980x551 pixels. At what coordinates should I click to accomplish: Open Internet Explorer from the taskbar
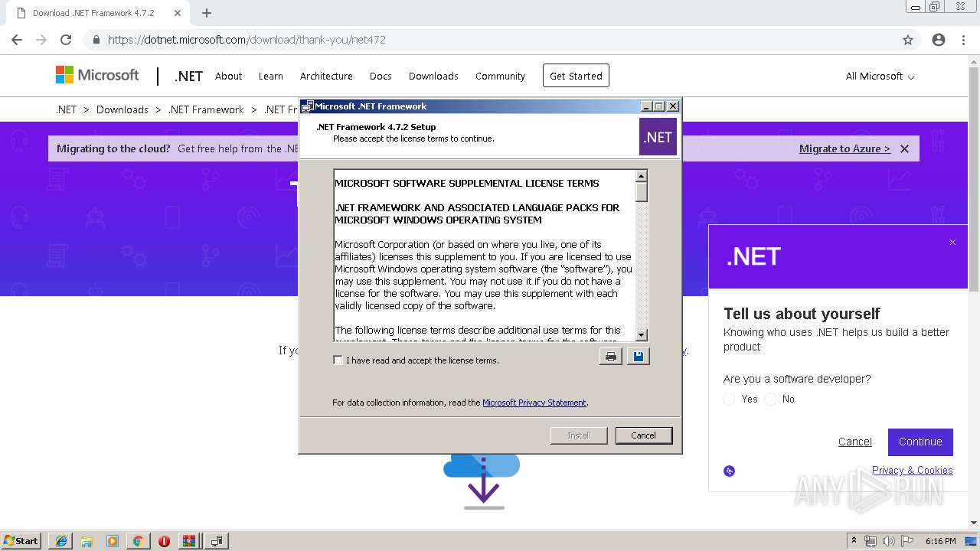(x=61, y=541)
